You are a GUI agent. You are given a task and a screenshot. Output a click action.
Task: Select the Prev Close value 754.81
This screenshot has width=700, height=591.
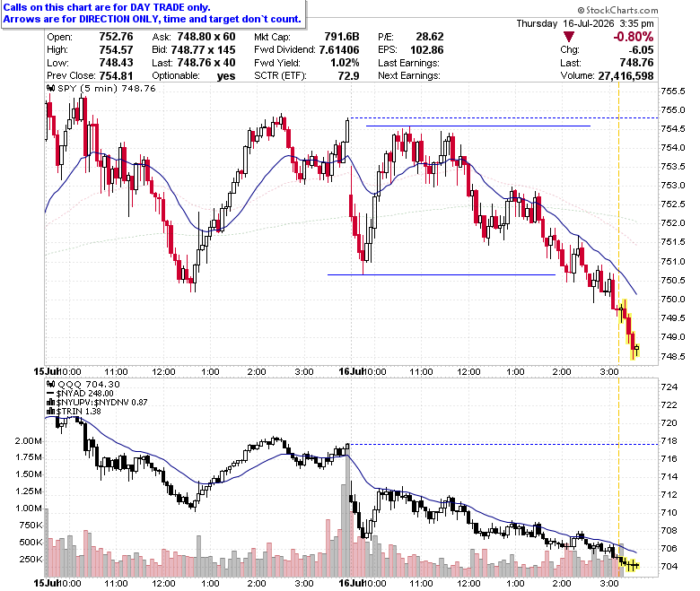[116, 75]
